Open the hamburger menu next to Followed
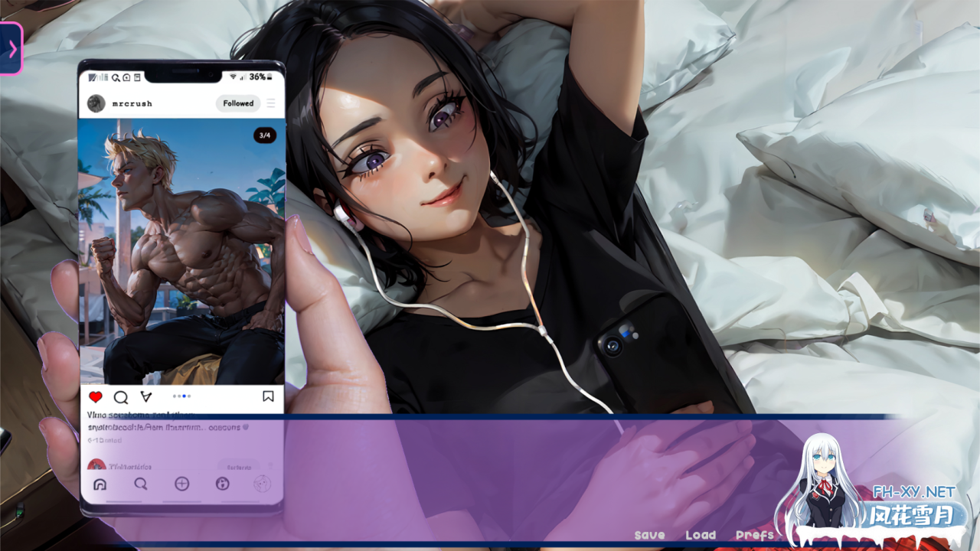980x551 pixels. [x=271, y=103]
